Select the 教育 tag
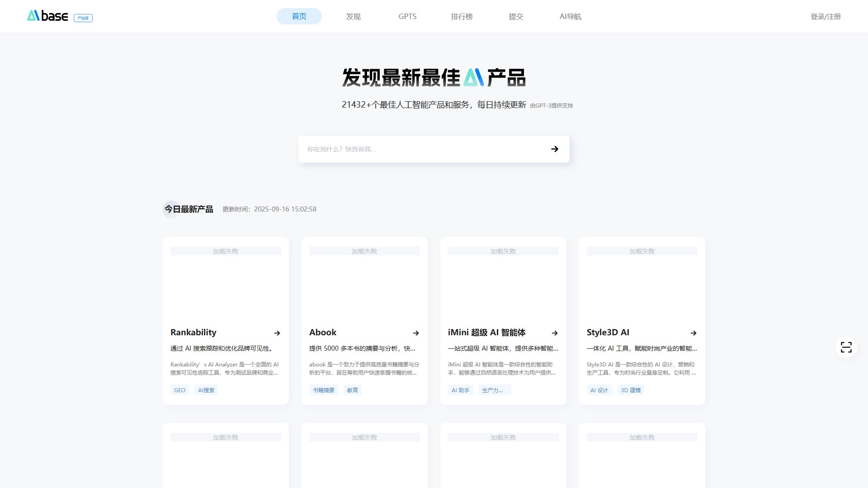Image resolution: width=868 pixels, height=488 pixels. coord(353,390)
